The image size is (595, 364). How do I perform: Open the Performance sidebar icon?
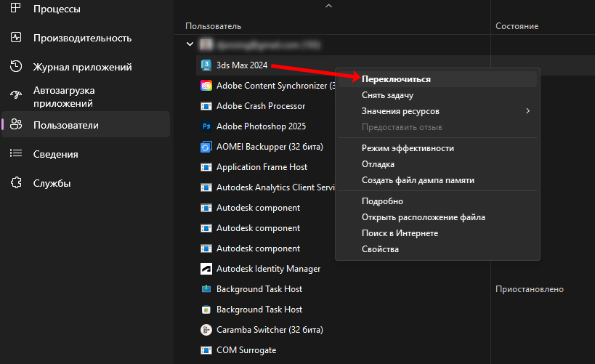(16, 38)
